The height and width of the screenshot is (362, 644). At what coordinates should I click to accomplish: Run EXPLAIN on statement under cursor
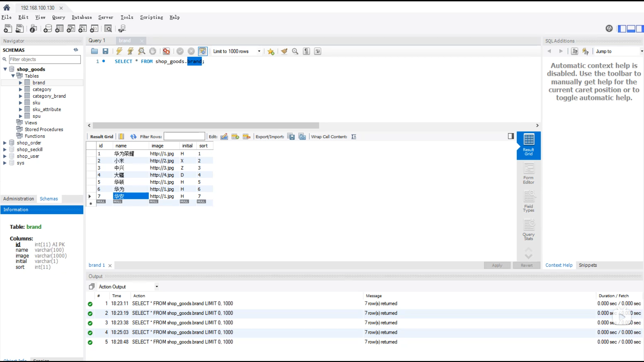pos(142,51)
